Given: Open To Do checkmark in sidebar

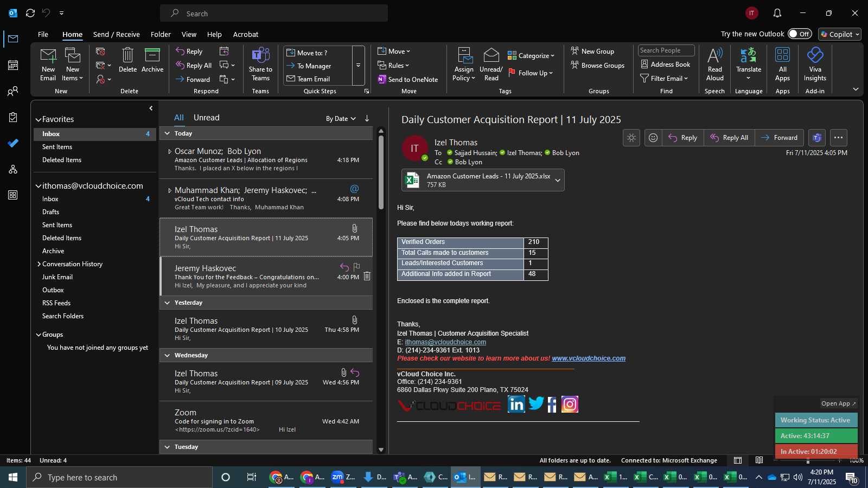Looking at the screenshot, I should click(x=13, y=143).
